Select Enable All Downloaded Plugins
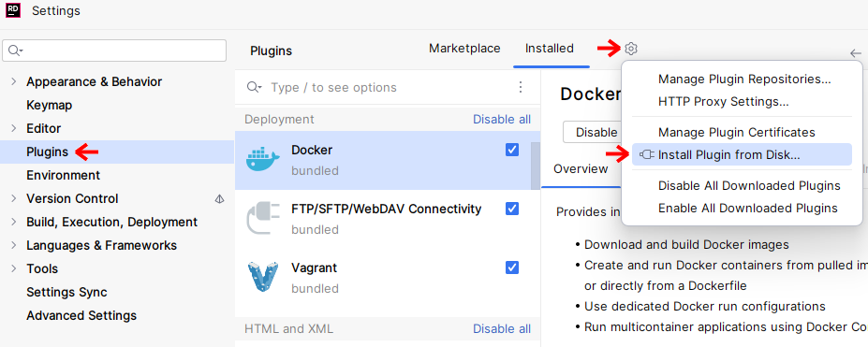868x347 pixels. click(748, 209)
